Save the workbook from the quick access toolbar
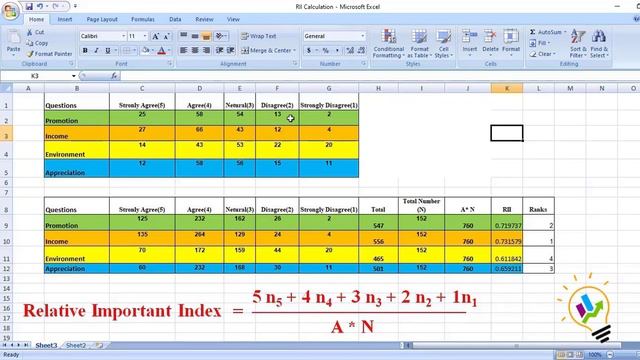The image size is (640, 360). 29,6
